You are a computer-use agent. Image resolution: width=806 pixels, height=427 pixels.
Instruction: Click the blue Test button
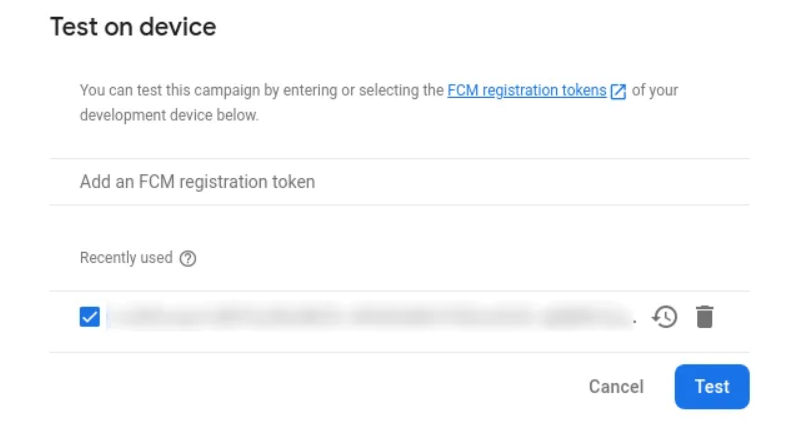point(712,386)
